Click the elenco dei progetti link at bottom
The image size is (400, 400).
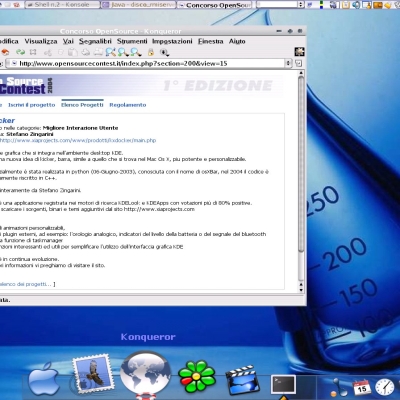26,284
